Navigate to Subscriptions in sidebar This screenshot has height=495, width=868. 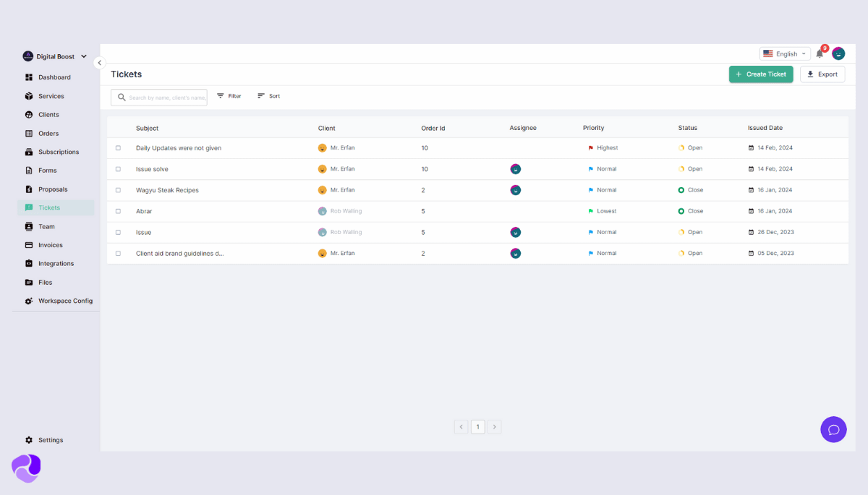58,152
